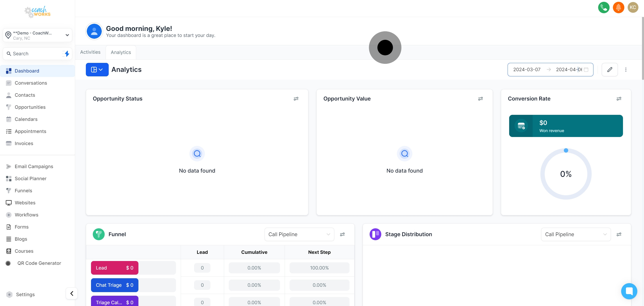This screenshot has width=644, height=306.
Task: Open Opportunity Status filter settings icon
Action: pyautogui.click(x=296, y=99)
